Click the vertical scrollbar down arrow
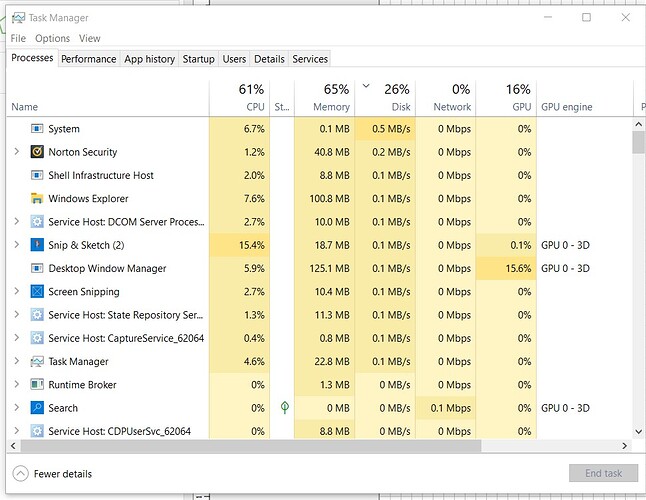Screen dimensions: 646x500 tap(639, 432)
